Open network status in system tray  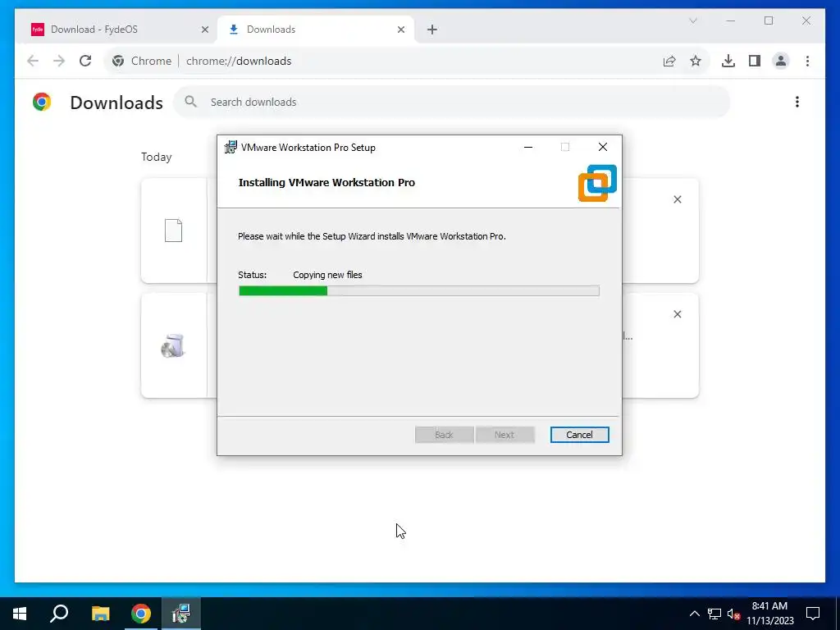pyautogui.click(x=714, y=614)
